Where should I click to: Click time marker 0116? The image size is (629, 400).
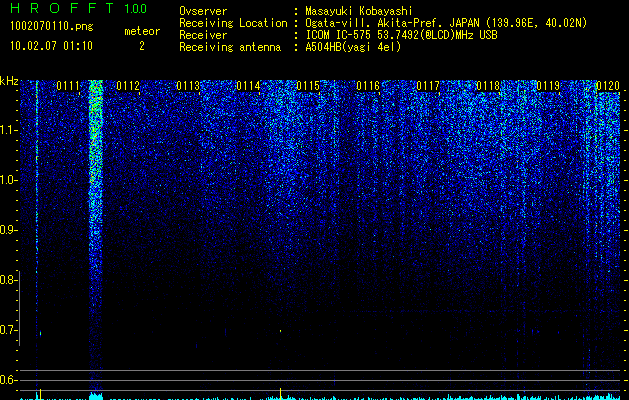pyautogui.click(x=368, y=85)
